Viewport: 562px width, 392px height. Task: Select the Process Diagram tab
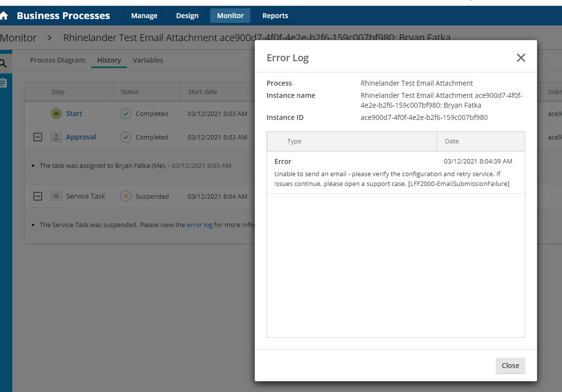[x=57, y=60]
